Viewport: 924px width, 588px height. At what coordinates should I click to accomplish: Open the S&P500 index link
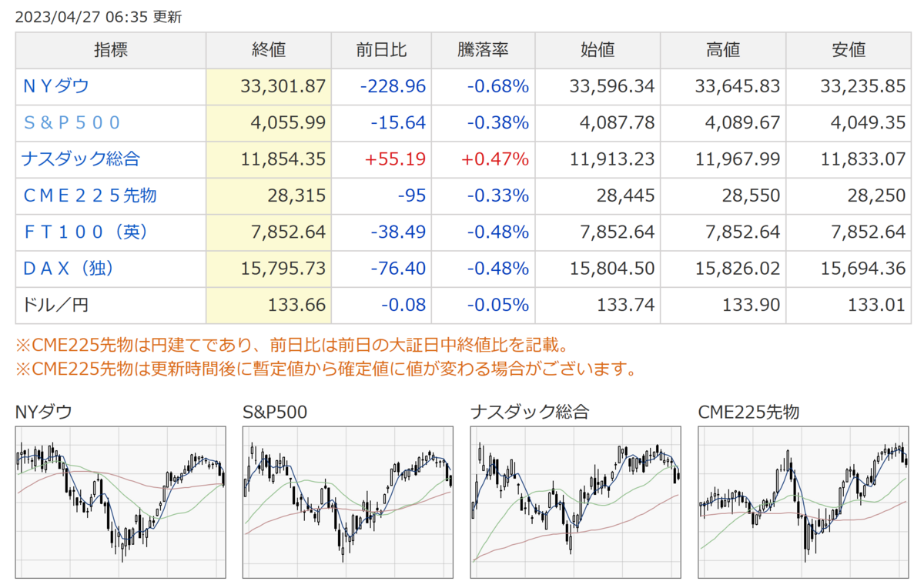[72, 122]
